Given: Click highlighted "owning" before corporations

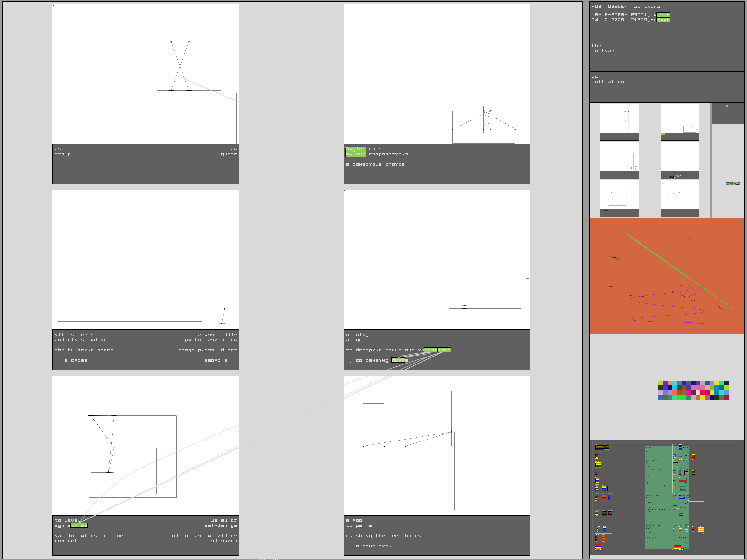Looking at the screenshot, I should [355, 154].
